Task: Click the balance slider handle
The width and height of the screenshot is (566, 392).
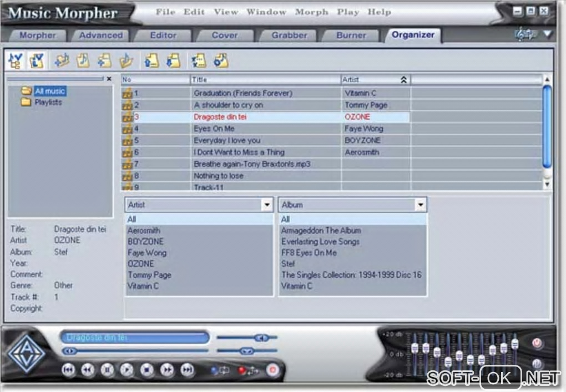Action: (x=247, y=351)
